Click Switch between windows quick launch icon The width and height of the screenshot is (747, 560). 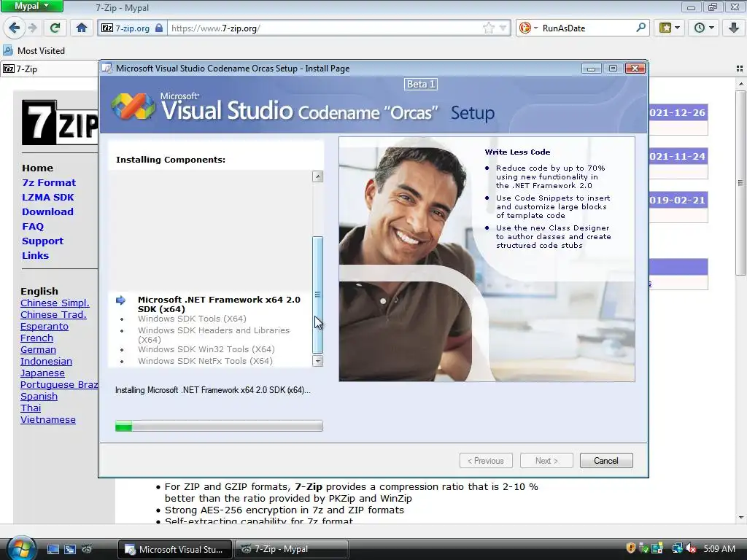point(70,549)
